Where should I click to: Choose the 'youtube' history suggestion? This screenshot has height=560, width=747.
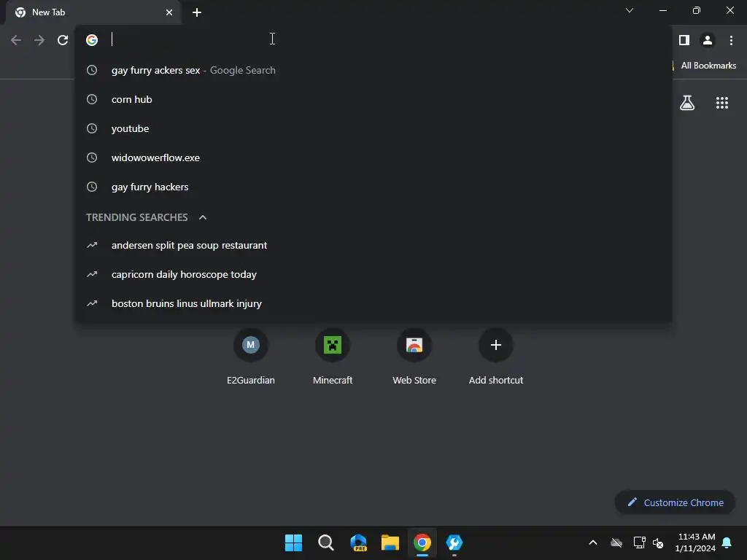[373, 128]
